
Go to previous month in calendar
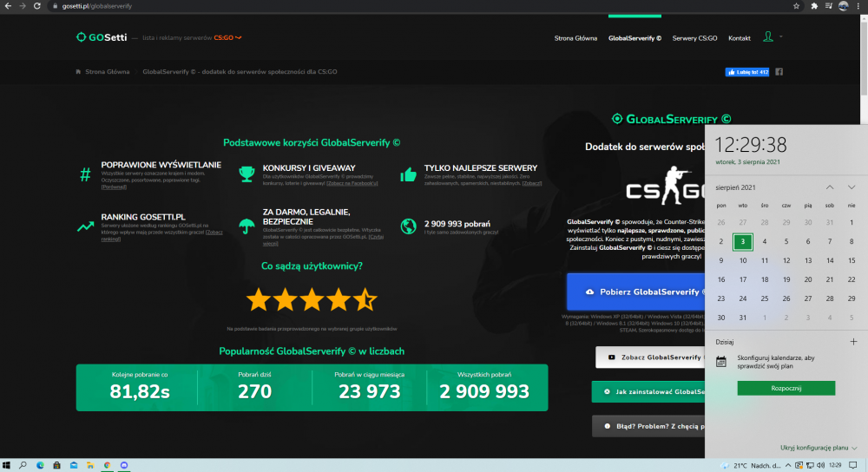coord(830,187)
